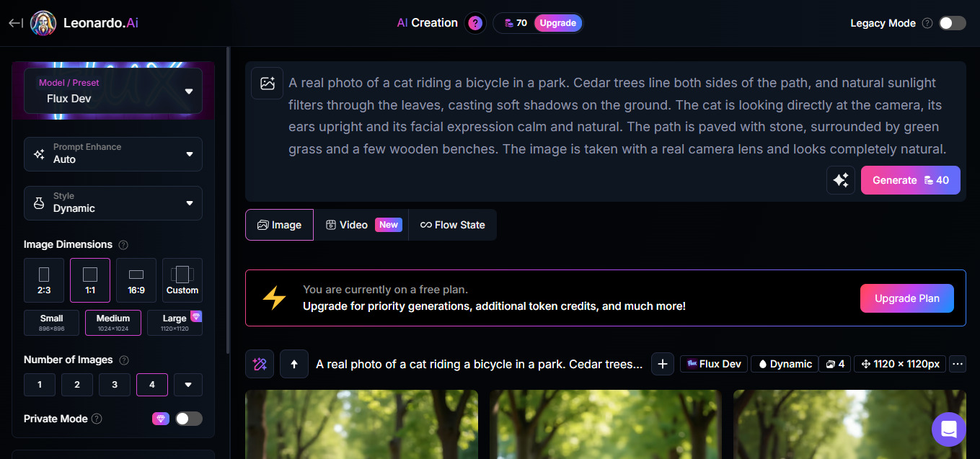Select the 16:9 image dimension option
Viewport: 980px width, 459px height.
(x=136, y=280)
